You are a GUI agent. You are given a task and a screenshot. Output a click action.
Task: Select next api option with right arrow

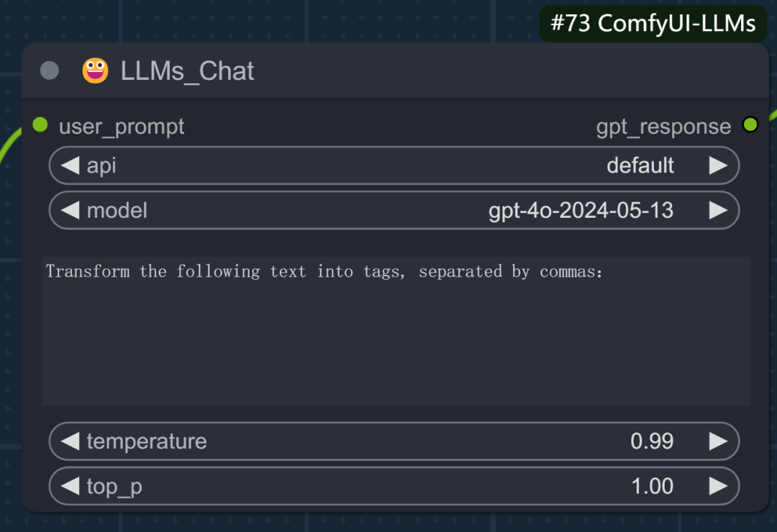point(718,165)
